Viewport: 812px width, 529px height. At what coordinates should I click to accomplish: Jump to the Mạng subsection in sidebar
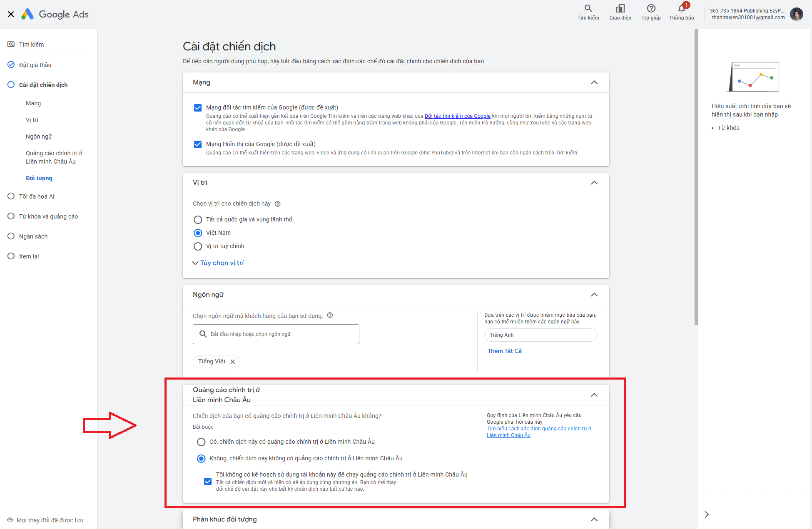point(33,103)
